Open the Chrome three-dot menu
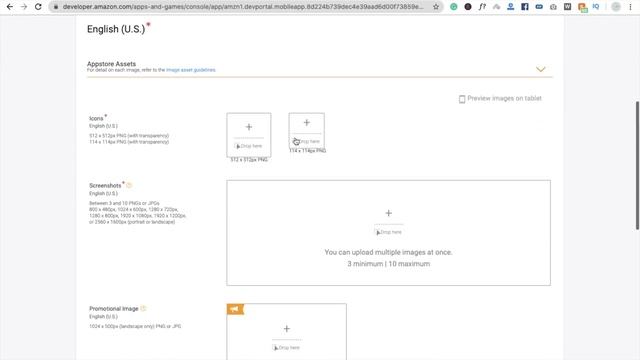The image size is (640, 360). click(630, 7)
